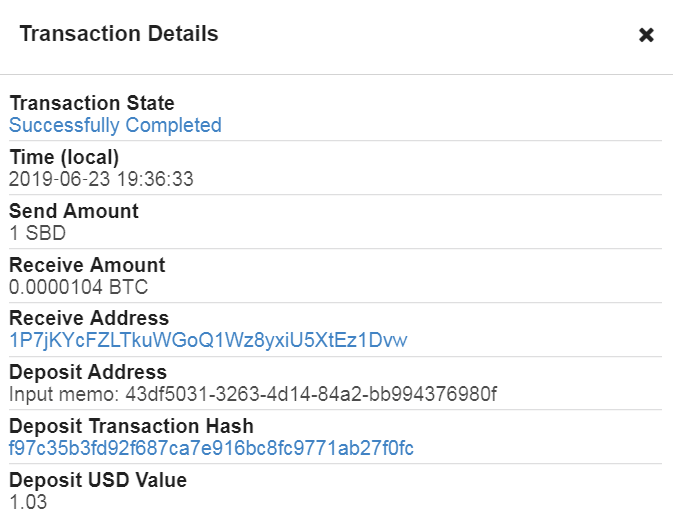Click the 0.0000104 BTC amount

pos(78,287)
